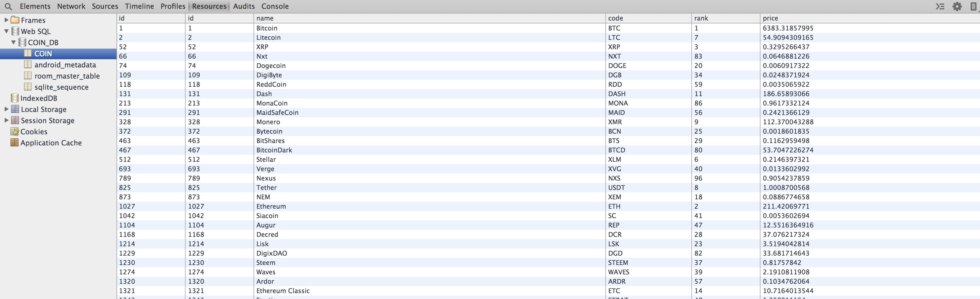Click the Application Cache icon
Image resolution: width=980 pixels, height=299 pixels.
coord(15,143)
